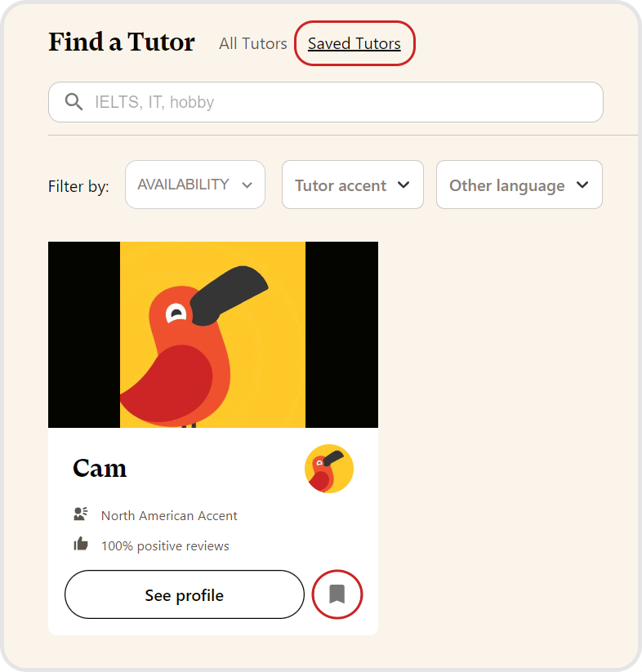Click the thumbs-up reviews icon
The image size is (642, 672).
[x=80, y=545]
